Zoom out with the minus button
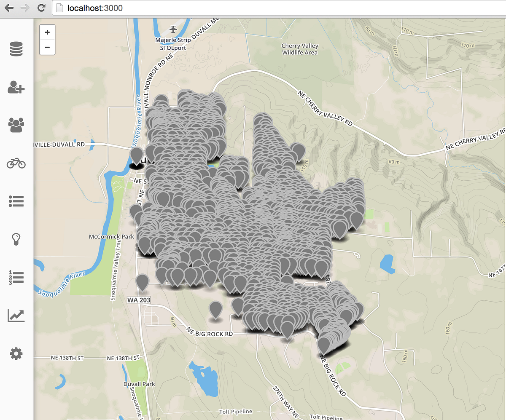 (47, 46)
